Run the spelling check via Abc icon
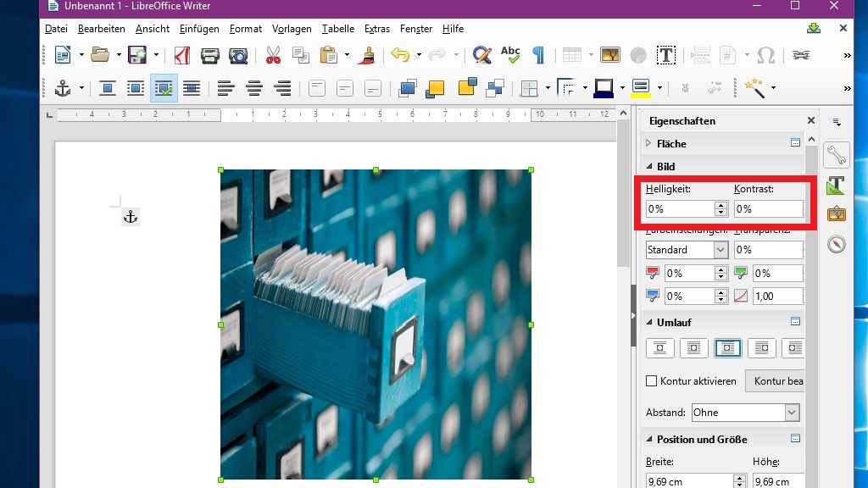868x488 pixels. point(509,54)
